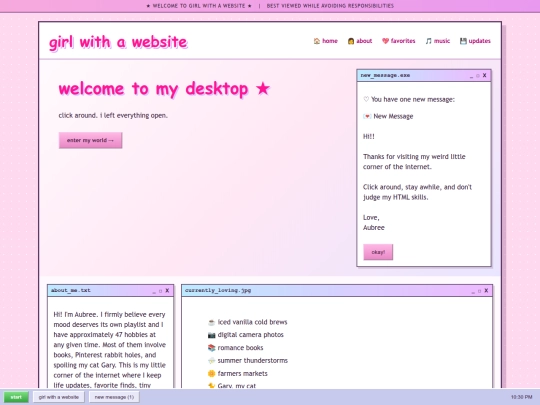Screen dimensions: 540x405
Task: Click the sunflower icon by farmers markets
Action: coord(211,374)
